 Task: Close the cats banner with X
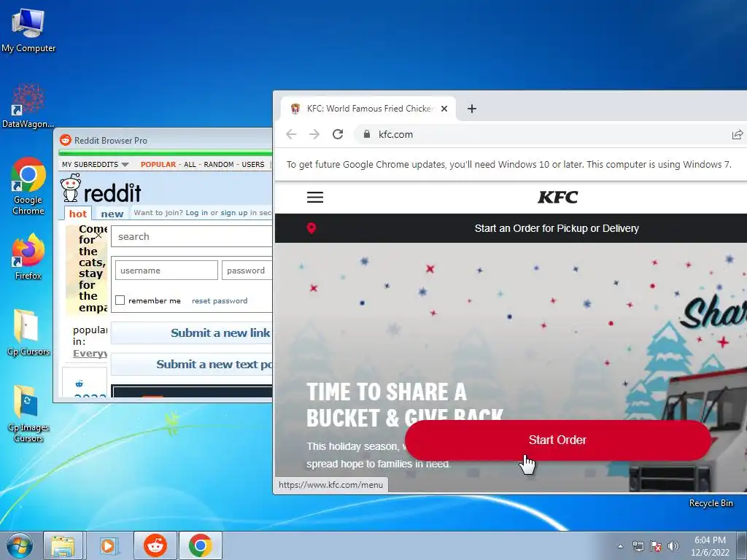(x=98, y=235)
